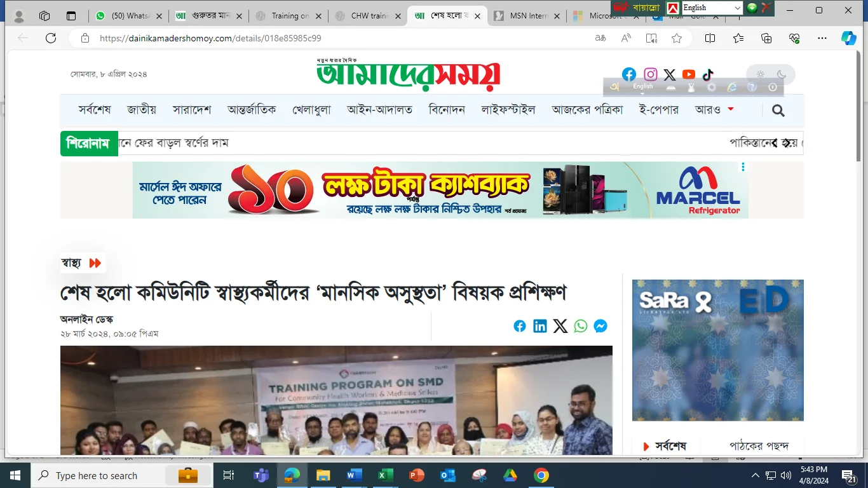Open Edge split screen icon

click(x=710, y=38)
